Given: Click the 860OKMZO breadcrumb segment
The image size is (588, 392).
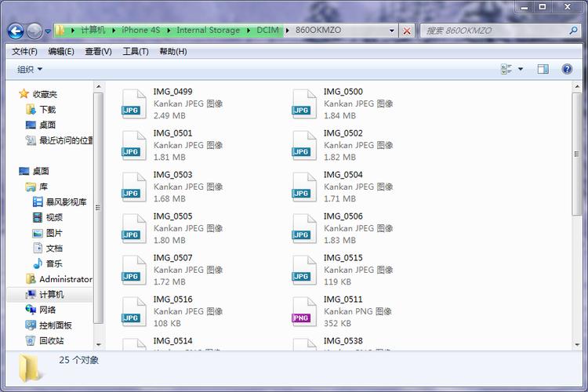Looking at the screenshot, I should [x=318, y=30].
